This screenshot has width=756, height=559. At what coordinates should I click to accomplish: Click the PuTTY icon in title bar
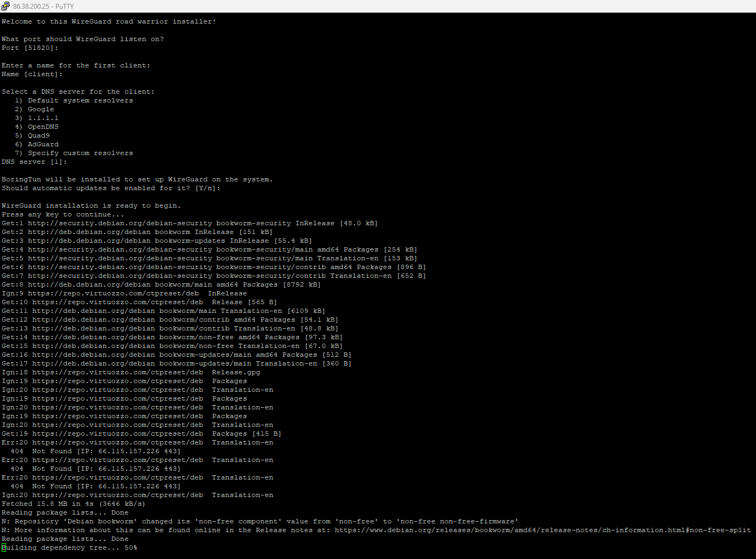click(5, 6)
